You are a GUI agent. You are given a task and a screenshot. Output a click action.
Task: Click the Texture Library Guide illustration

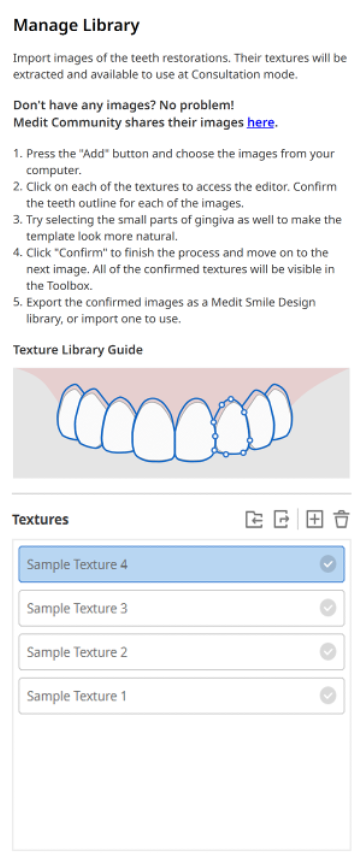[x=181, y=423]
